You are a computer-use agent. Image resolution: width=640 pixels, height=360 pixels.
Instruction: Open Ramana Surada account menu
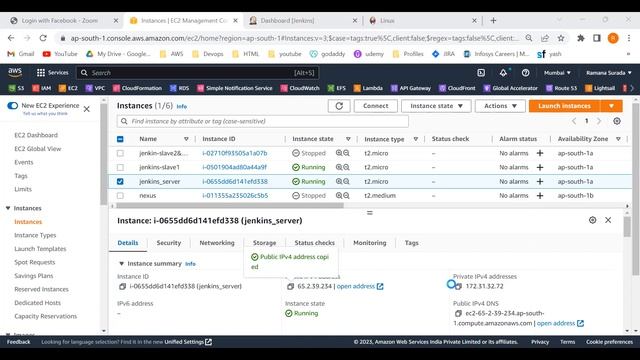pyautogui.click(x=609, y=73)
